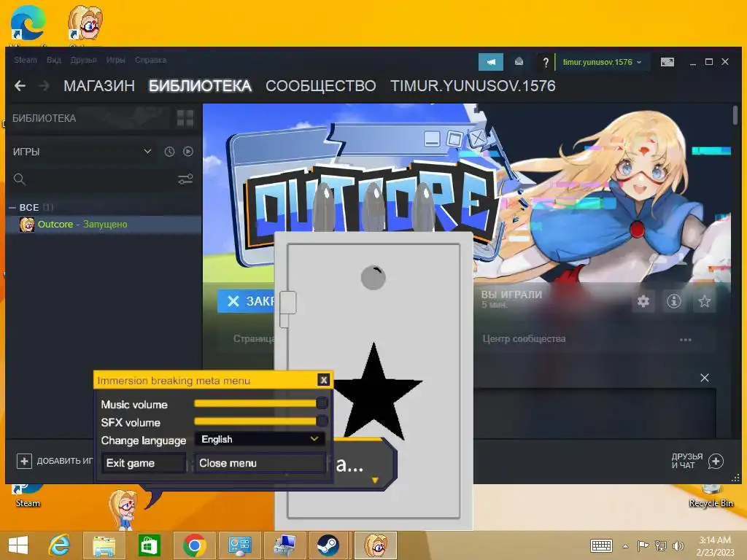Open the Игры menu

pos(115,60)
